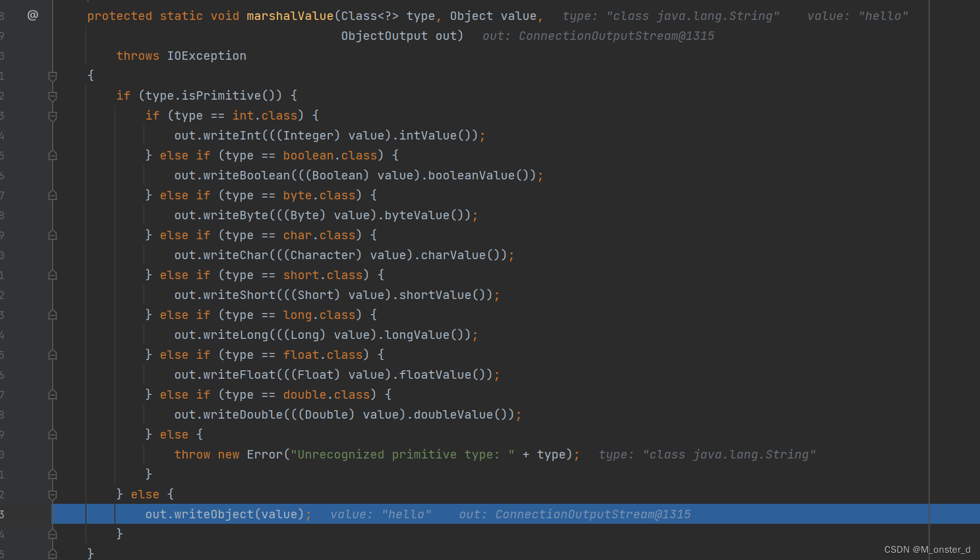
Task: Click the writeChar call
Action: click(x=236, y=256)
